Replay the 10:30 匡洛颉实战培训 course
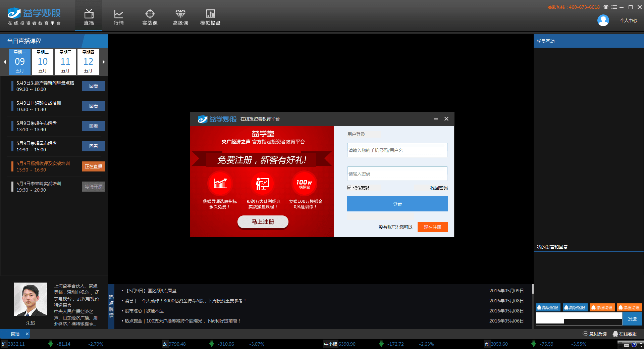This screenshot has height=349, width=644. [x=94, y=106]
